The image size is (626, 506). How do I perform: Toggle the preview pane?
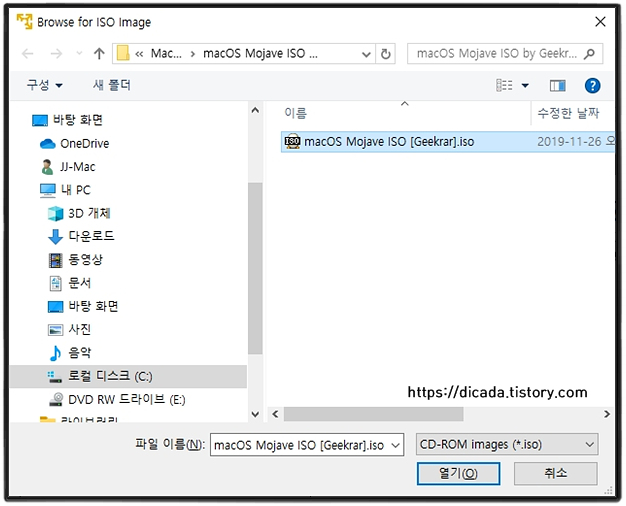tap(557, 85)
